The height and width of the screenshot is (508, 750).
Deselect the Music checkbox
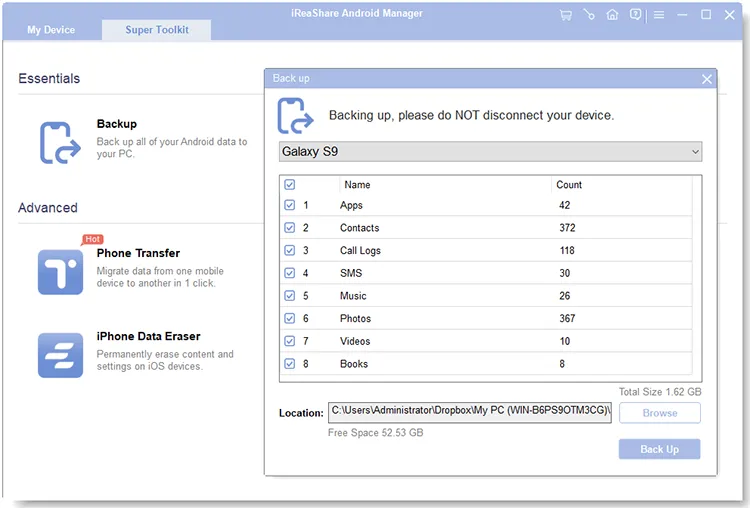[289, 296]
